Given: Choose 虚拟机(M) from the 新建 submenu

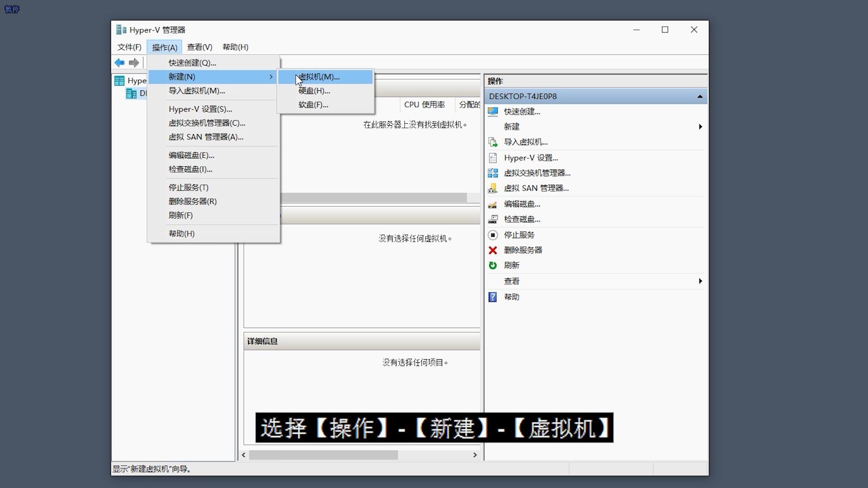Looking at the screenshot, I should pyautogui.click(x=318, y=77).
